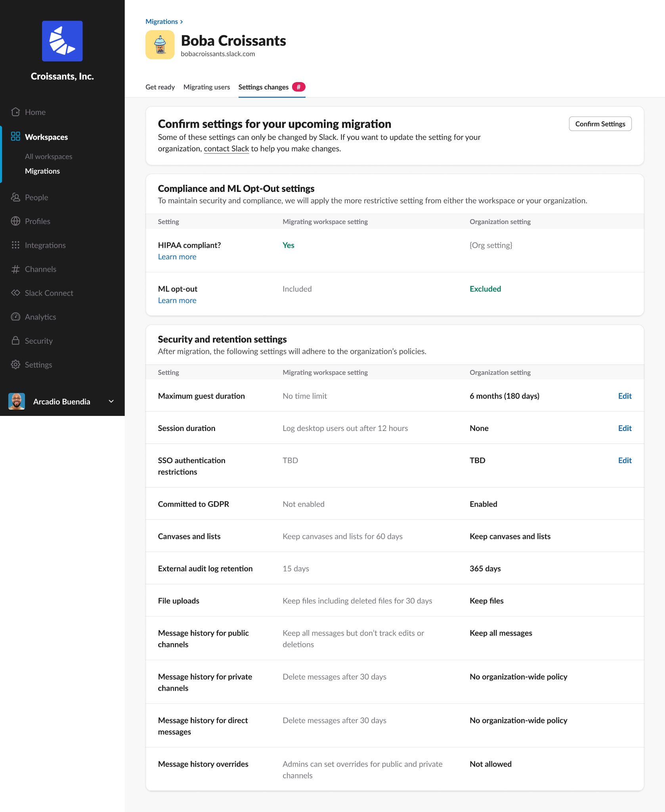Select the Settings changes tab
The height and width of the screenshot is (812, 665).
[272, 87]
